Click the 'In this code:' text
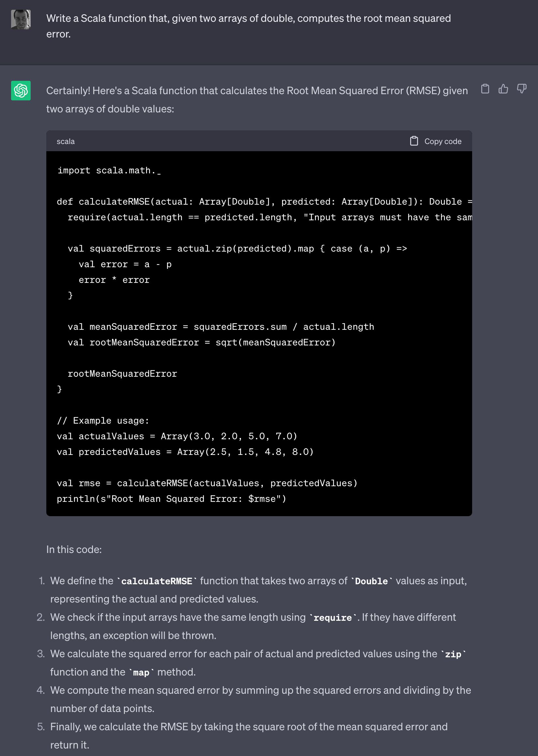Viewport: 538px width, 756px height. (74, 549)
